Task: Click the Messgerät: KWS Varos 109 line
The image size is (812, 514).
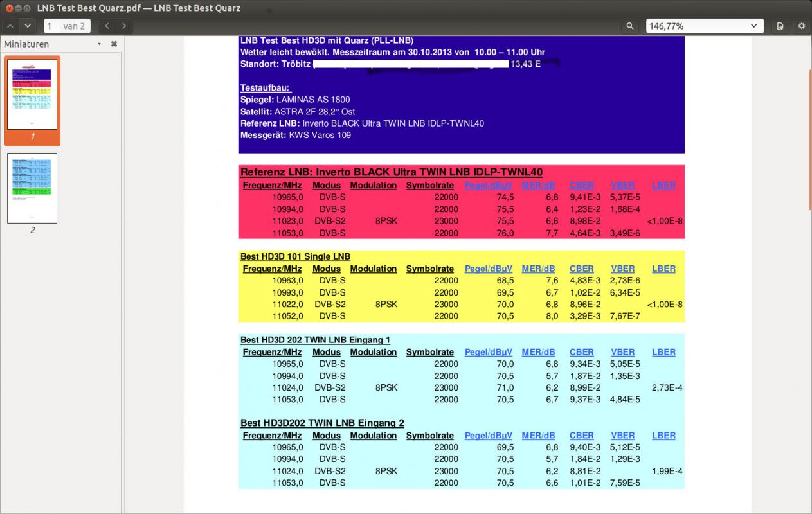Action: point(295,136)
